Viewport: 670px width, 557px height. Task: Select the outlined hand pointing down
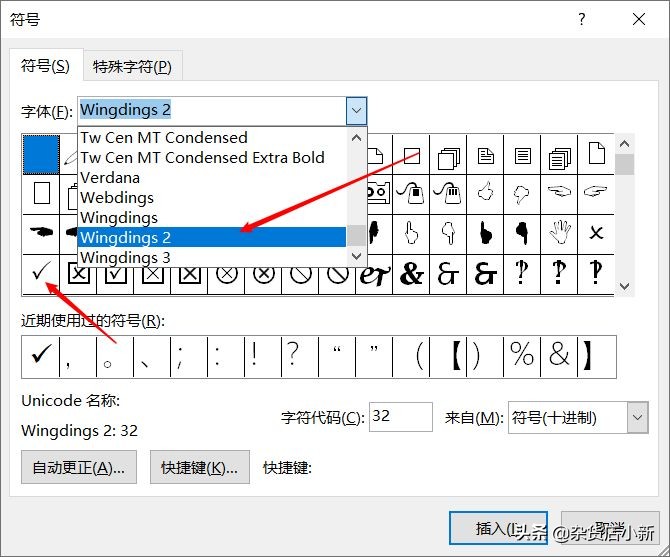point(448,233)
